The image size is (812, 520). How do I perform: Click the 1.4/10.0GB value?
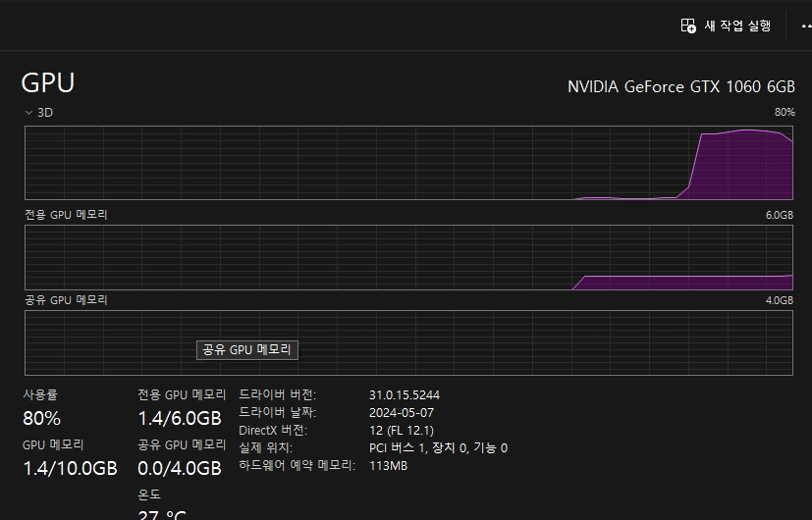click(71, 468)
